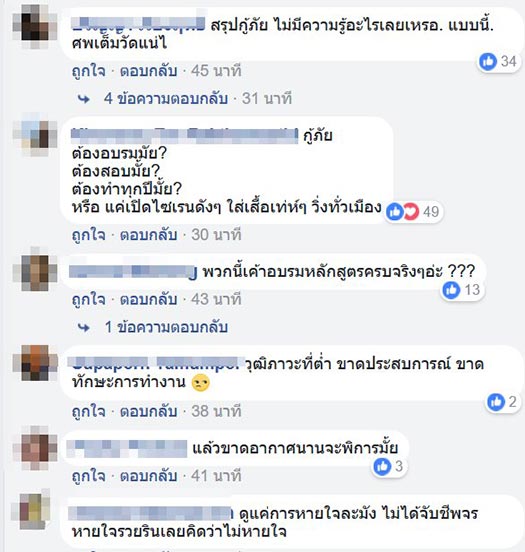This screenshot has width=525, height=552.
Task: Click the reply arrow icon beside 1 ข้อความตอบกลับ
Action: [83, 328]
